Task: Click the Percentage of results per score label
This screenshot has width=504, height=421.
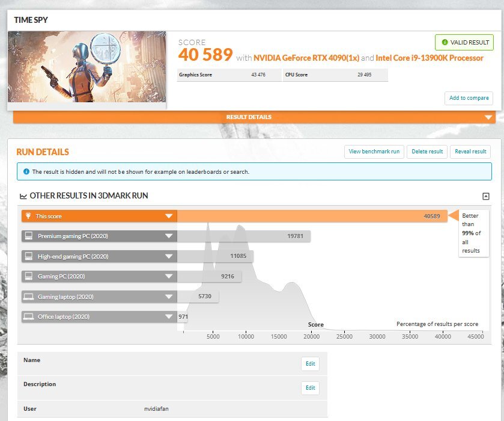Action: click(x=437, y=324)
